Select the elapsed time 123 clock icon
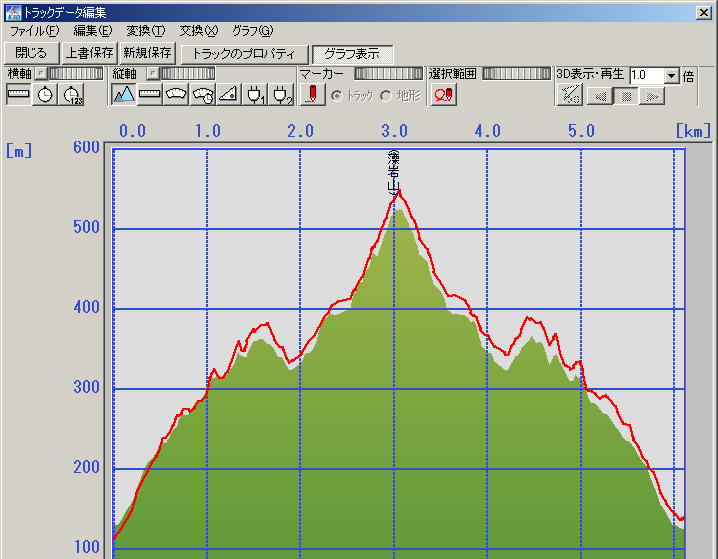Viewport: 718px width, 559px height. pyautogui.click(x=72, y=94)
